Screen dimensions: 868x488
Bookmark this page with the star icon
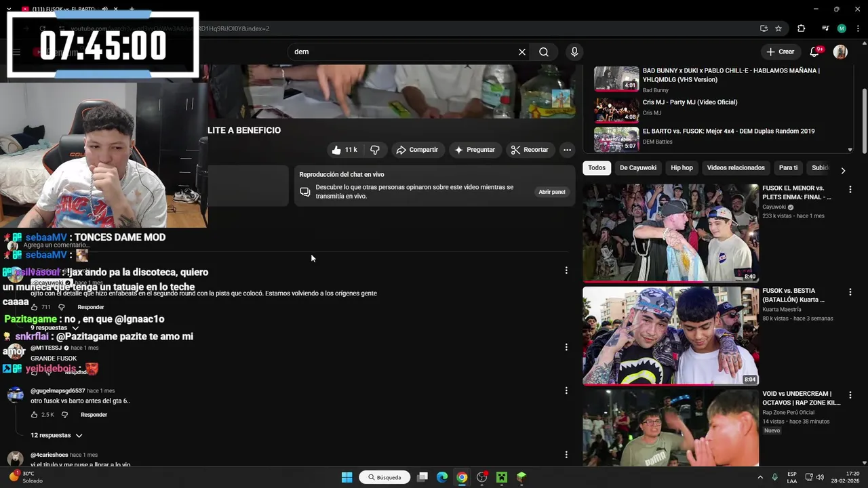[778, 28]
